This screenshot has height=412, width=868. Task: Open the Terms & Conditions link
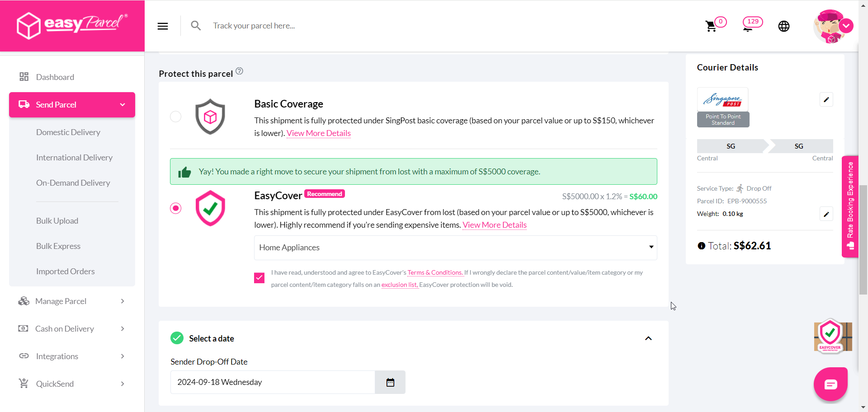(x=435, y=272)
